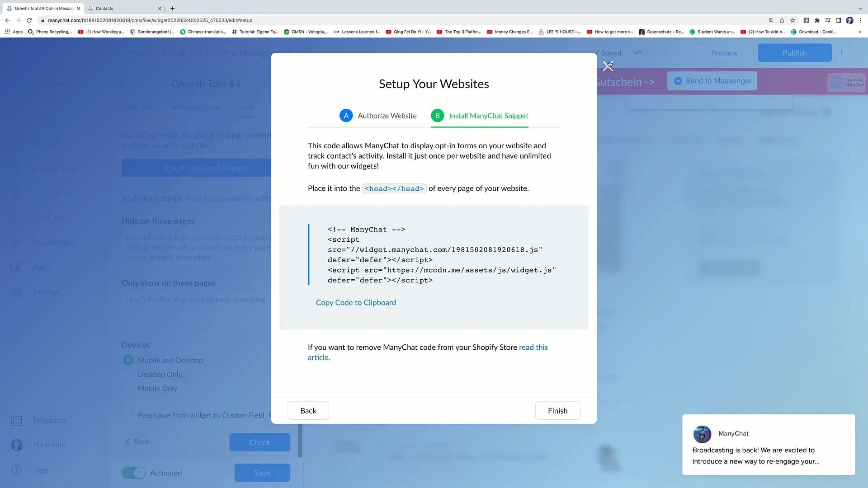Image resolution: width=868 pixels, height=488 pixels.
Task: Click the Send to Messenger icon button
Action: coord(679,80)
